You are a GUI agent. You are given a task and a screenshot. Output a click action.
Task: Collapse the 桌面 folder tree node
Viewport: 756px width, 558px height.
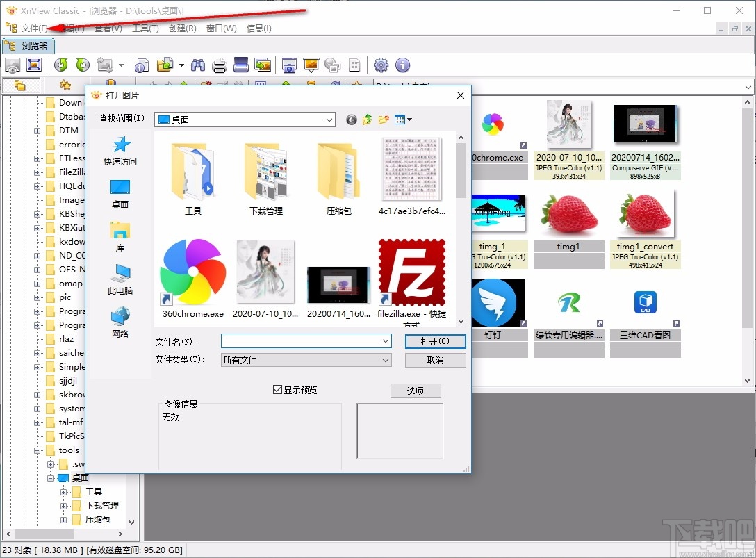click(x=51, y=477)
